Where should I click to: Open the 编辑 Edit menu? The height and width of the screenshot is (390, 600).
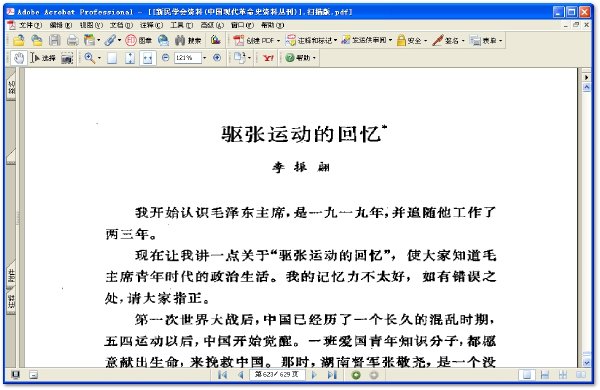pos(60,25)
